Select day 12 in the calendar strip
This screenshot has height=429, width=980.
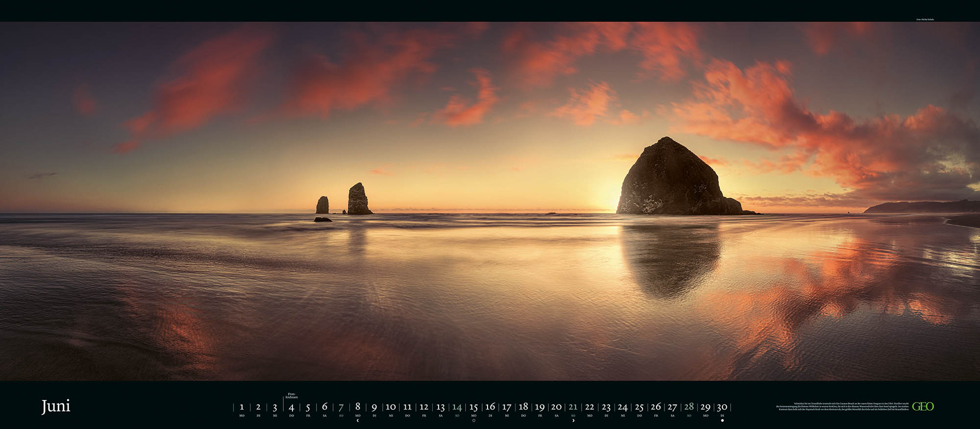click(424, 407)
